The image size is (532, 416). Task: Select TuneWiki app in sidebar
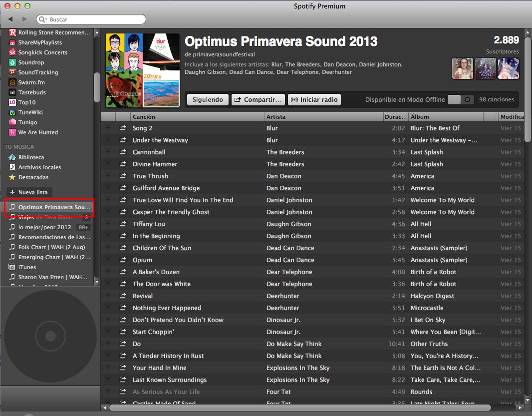tap(30, 112)
